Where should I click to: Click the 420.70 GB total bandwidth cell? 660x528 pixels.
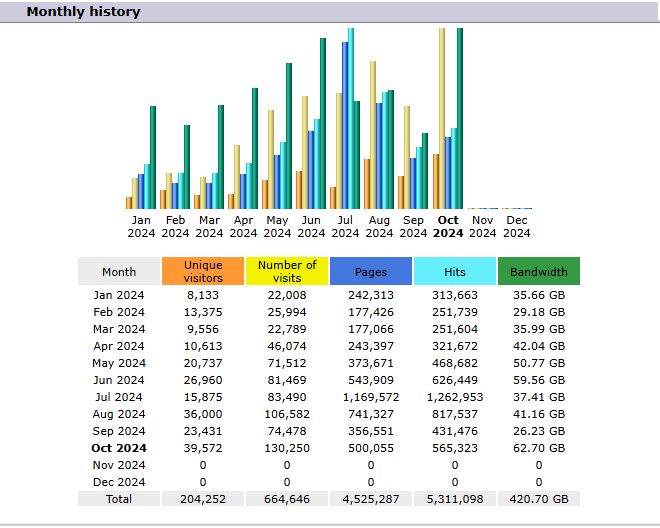tap(538, 499)
